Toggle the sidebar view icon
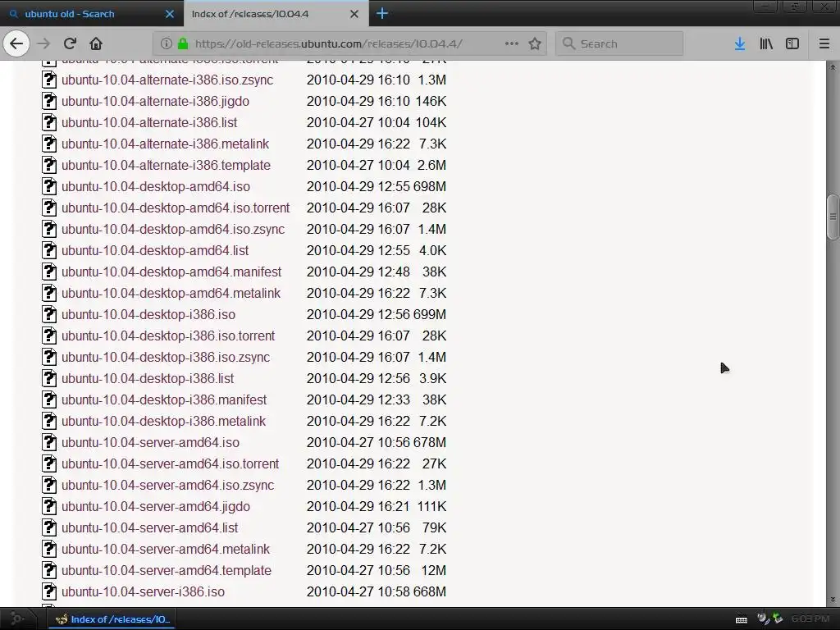 (x=792, y=43)
